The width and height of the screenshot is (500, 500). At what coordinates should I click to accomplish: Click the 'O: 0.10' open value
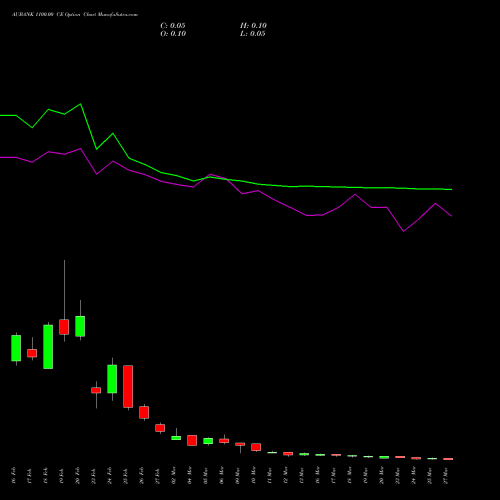coord(173,34)
